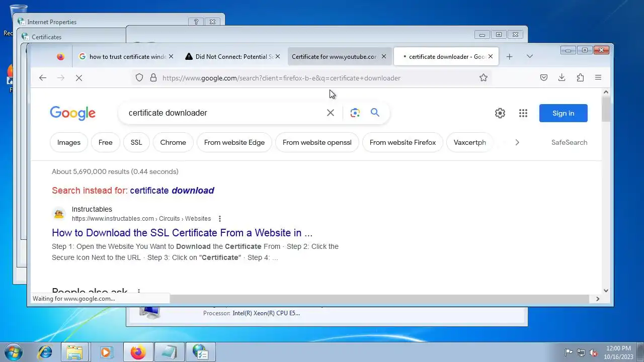Image resolution: width=644 pixels, height=362 pixels.
Task: Open Instructables result options menu
Action: 220,219
